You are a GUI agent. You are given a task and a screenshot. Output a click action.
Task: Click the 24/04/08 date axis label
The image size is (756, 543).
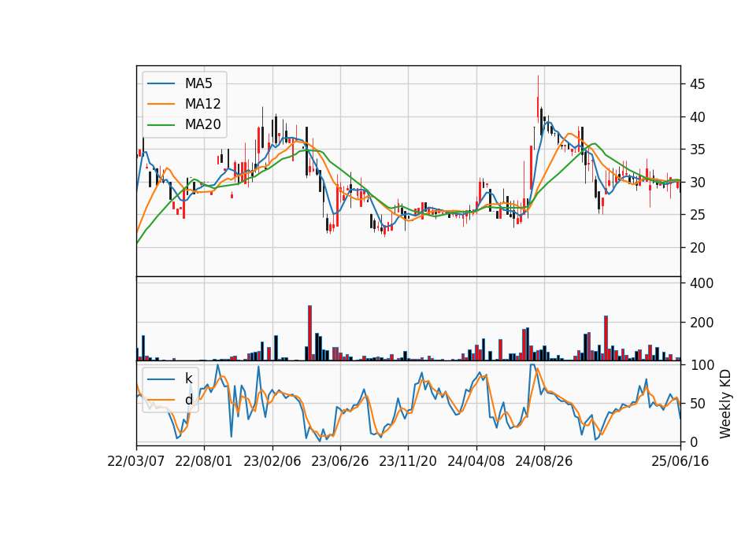coord(476,461)
